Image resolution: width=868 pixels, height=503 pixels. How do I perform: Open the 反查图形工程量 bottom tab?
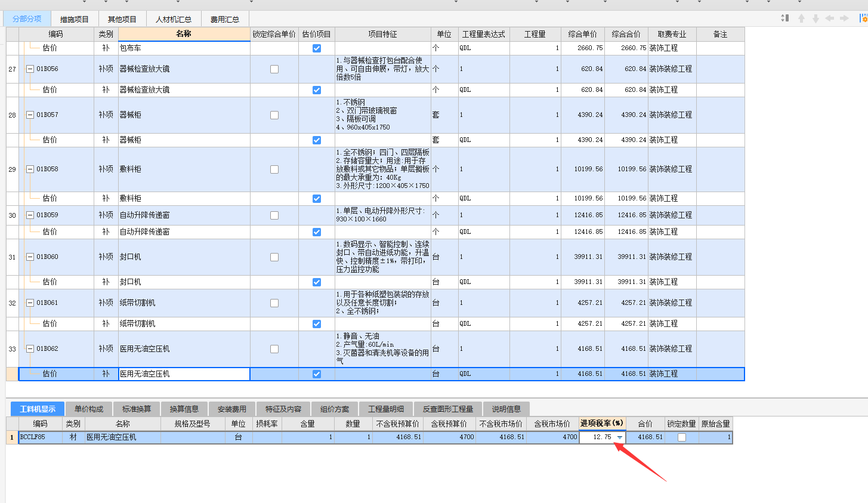[x=448, y=409]
